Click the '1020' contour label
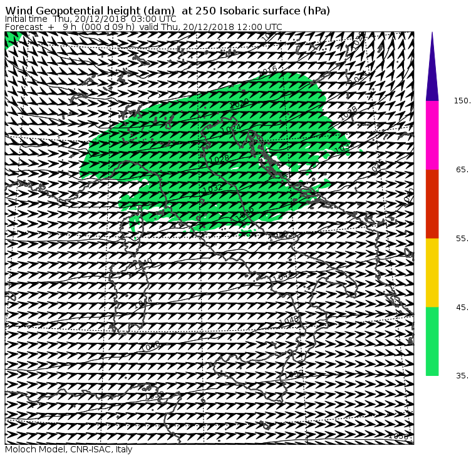Image resolution: width=476 pixels, height=458 pixels. pyautogui.click(x=239, y=104)
